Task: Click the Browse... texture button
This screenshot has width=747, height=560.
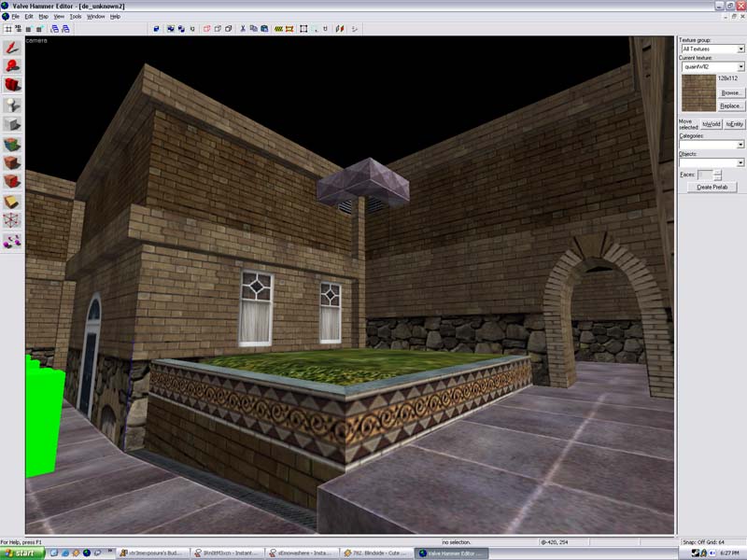Action: 730,93
